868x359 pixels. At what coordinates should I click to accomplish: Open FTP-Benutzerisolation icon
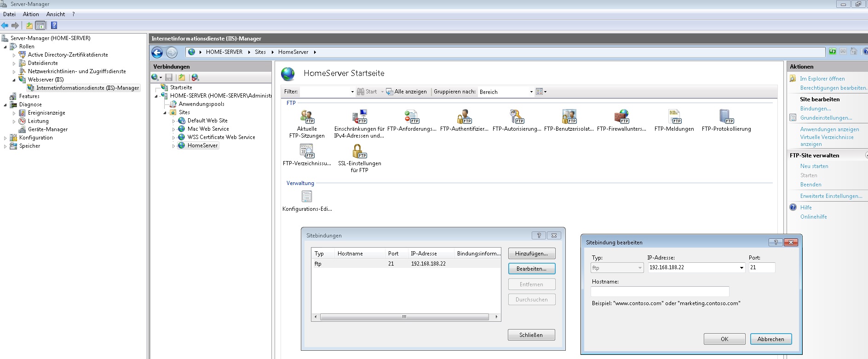point(569,116)
